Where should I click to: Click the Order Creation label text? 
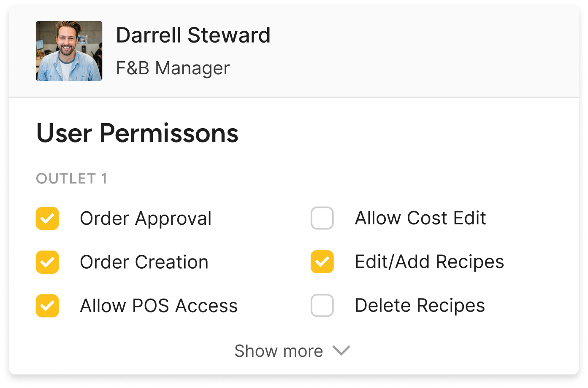point(144,262)
